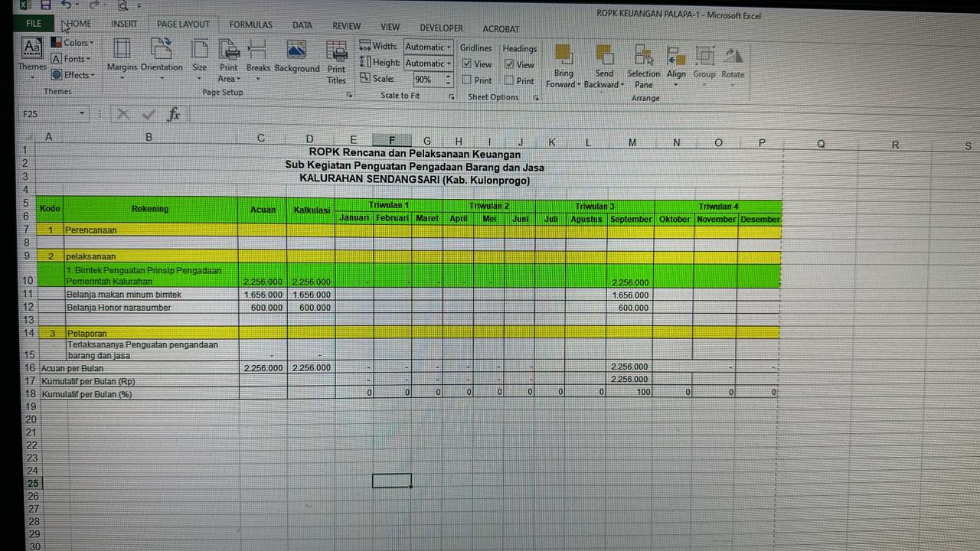
Task: Select the column M header
Action: pyautogui.click(x=632, y=142)
